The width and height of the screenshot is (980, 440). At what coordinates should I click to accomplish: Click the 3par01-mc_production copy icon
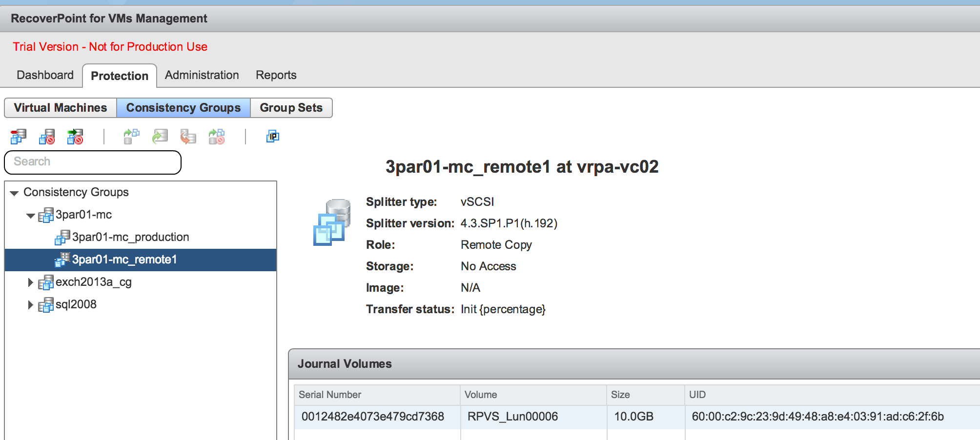pos(62,237)
